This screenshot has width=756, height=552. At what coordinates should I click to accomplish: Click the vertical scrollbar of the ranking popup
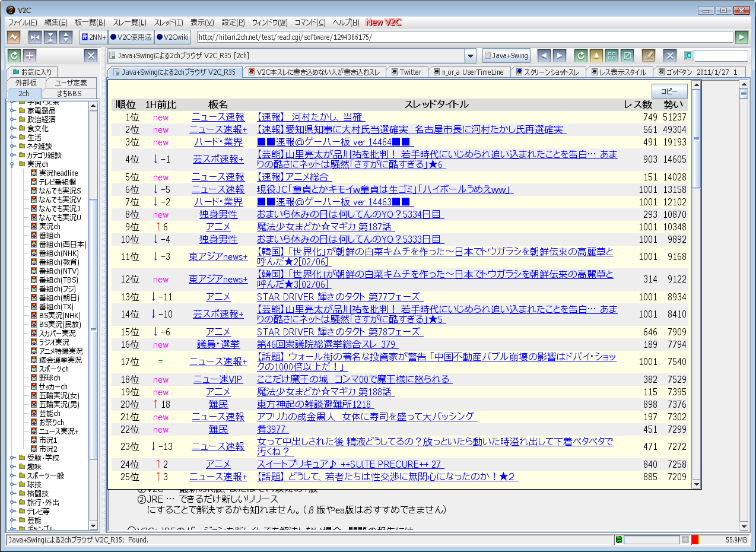pyautogui.click(x=696, y=237)
